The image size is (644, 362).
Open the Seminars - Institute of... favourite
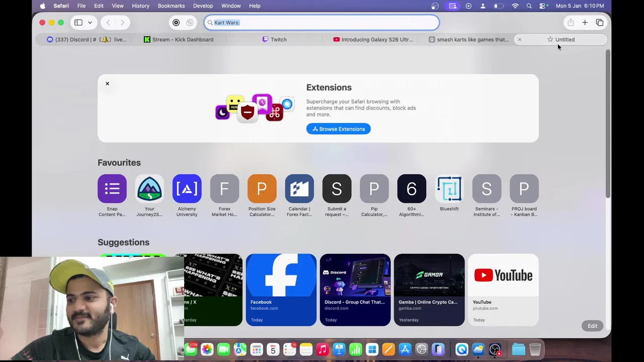(x=487, y=196)
